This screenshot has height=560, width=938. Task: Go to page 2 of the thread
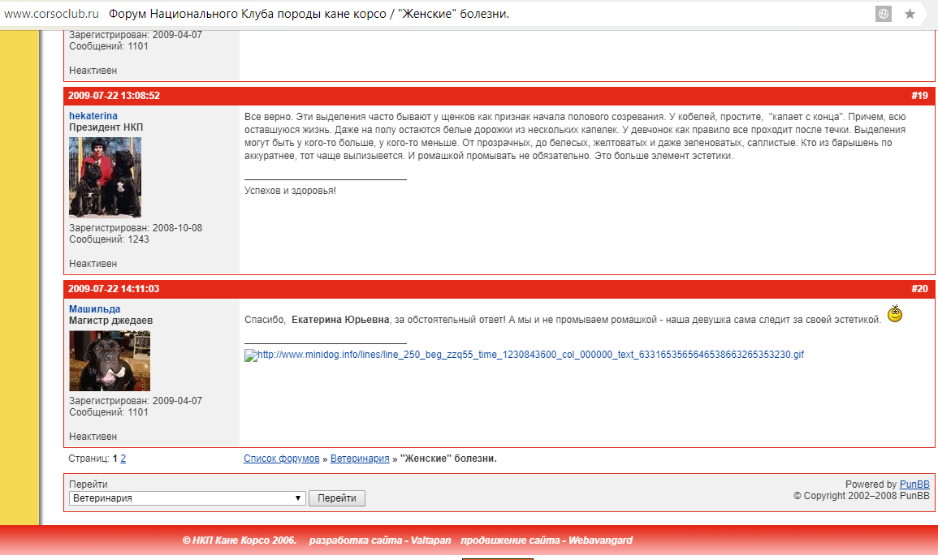point(123,459)
